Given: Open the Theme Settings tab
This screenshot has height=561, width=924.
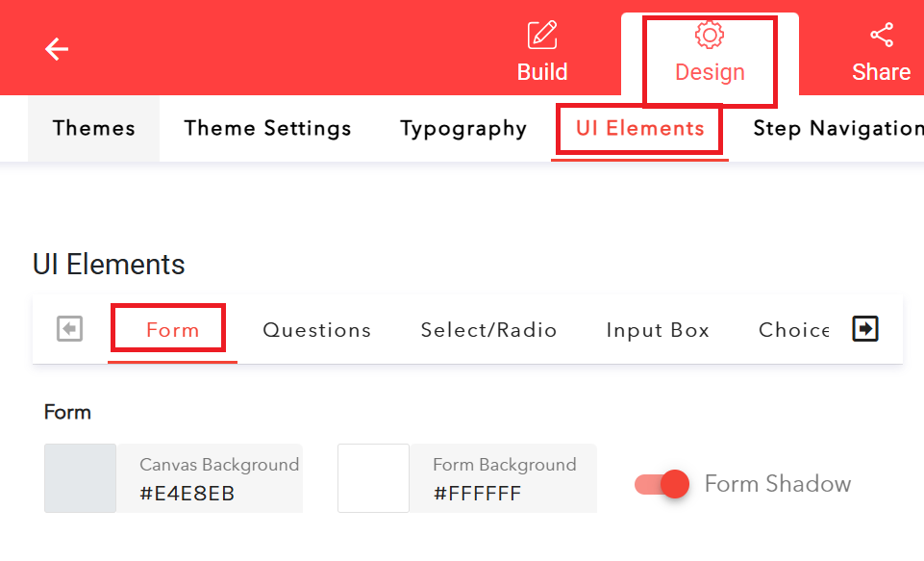Looking at the screenshot, I should [267, 128].
